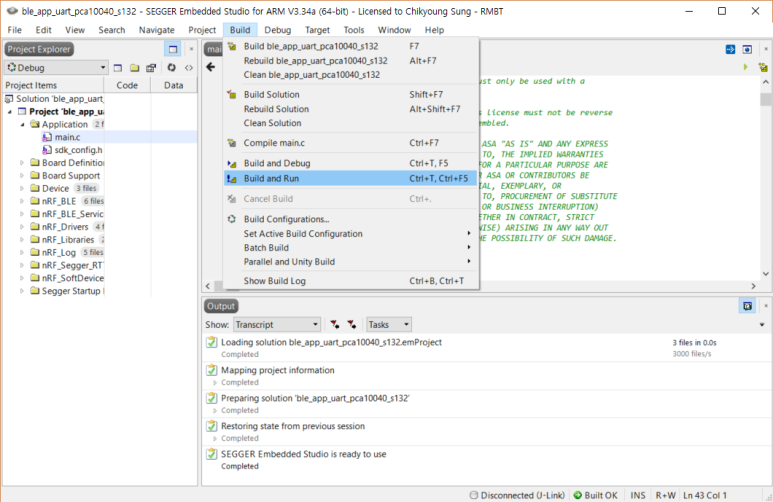Screen dimensions: 773x502
Task: Click the Build ble_app_uart_pca10040_s132 menu entry
Action: pyautogui.click(x=351, y=46)
